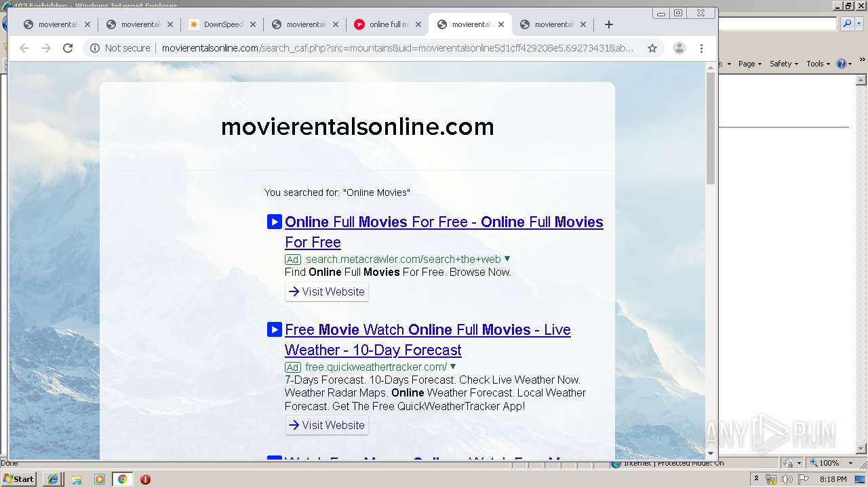Click the movierentalsonline.com page heading
The image size is (868, 488).
pos(357,127)
